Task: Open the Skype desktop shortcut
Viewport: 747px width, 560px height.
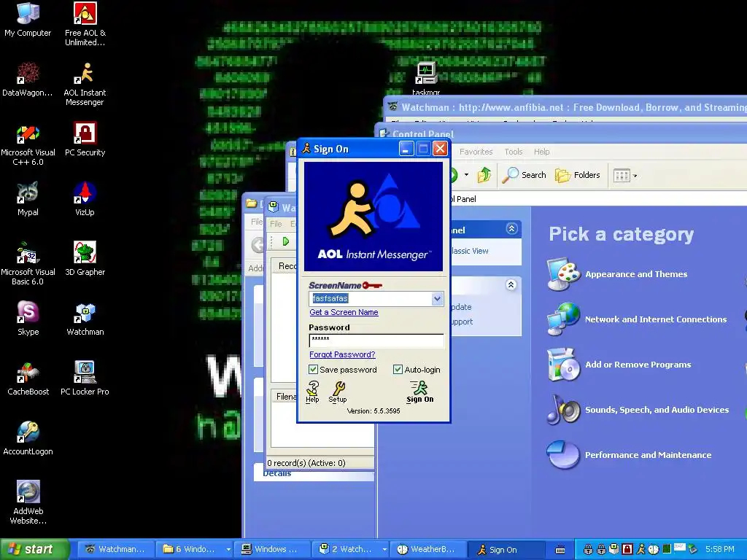Action: [x=28, y=318]
